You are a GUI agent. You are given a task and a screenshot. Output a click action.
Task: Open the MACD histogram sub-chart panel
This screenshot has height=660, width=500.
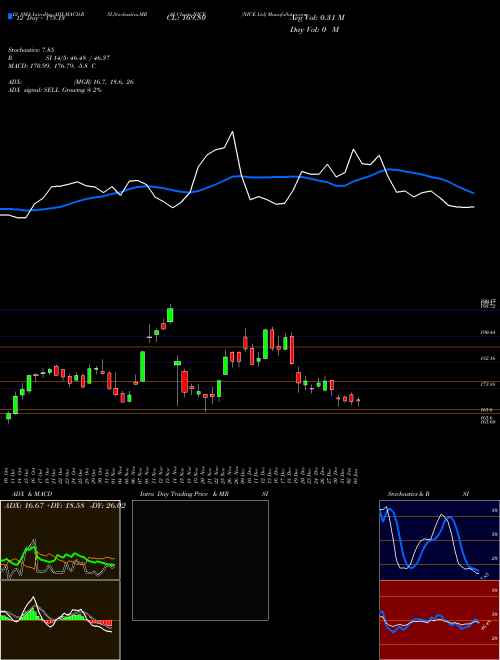(60, 620)
